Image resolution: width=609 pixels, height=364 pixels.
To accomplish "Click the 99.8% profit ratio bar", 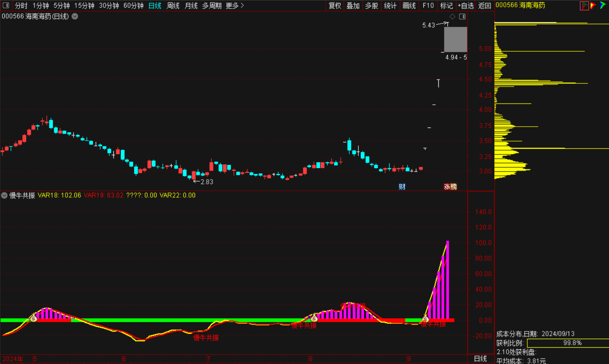I will pyautogui.click(x=568, y=343).
